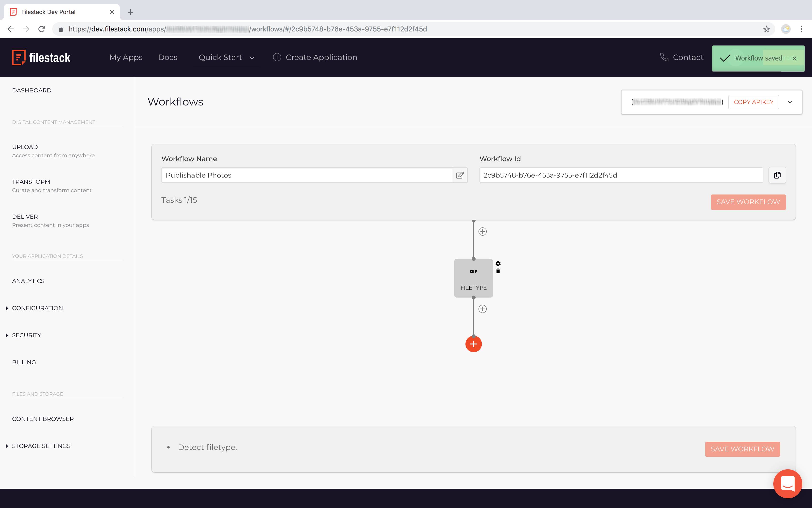Click the red add task button

473,344
